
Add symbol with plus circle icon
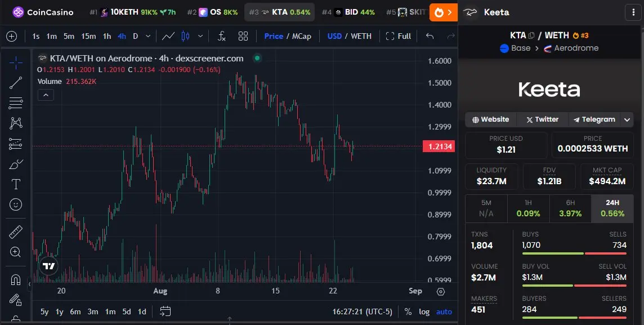(11, 36)
